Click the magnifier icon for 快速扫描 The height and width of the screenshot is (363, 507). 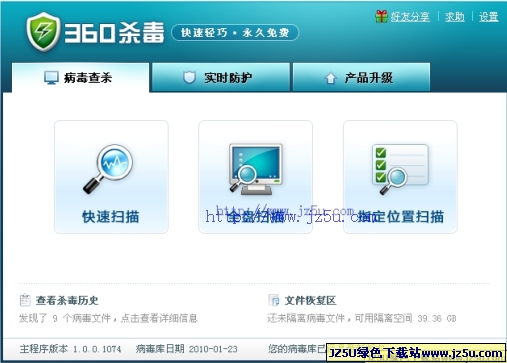[x=108, y=169]
